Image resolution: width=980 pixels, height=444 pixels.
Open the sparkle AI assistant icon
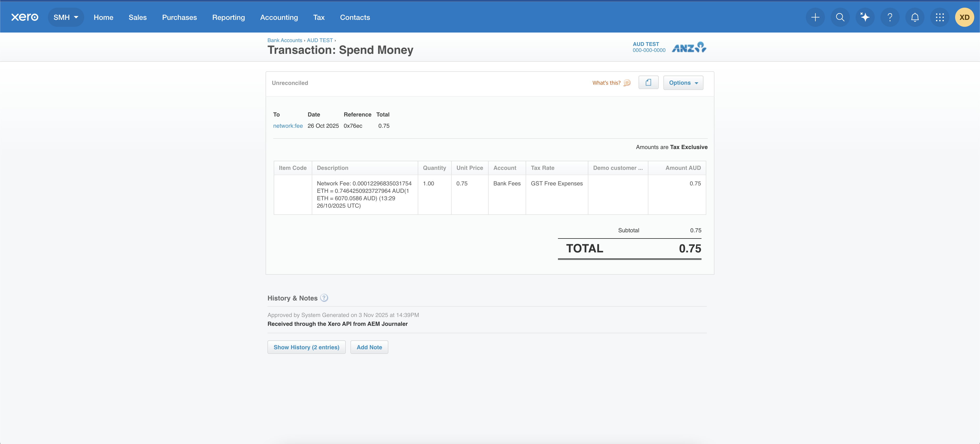[x=865, y=17]
